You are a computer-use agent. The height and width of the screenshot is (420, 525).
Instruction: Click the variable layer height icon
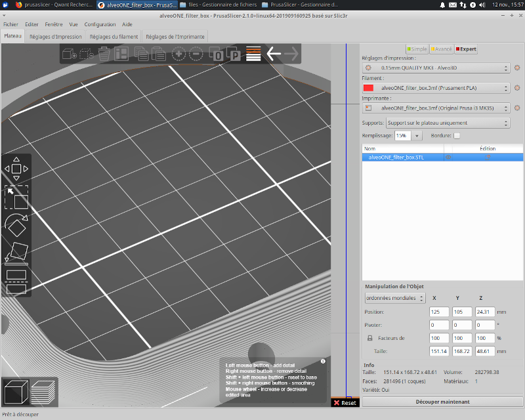click(253, 54)
